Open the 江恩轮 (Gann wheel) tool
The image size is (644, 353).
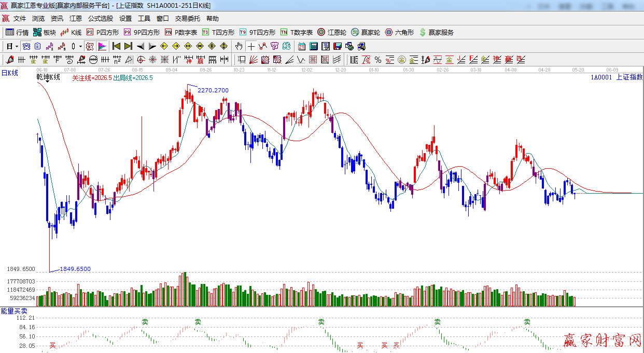click(x=332, y=32)
